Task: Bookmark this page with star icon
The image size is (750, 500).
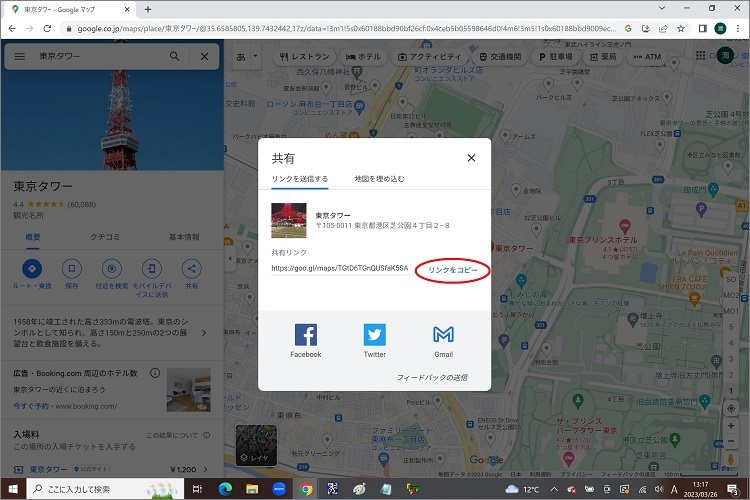Action: tap(681, 29)
